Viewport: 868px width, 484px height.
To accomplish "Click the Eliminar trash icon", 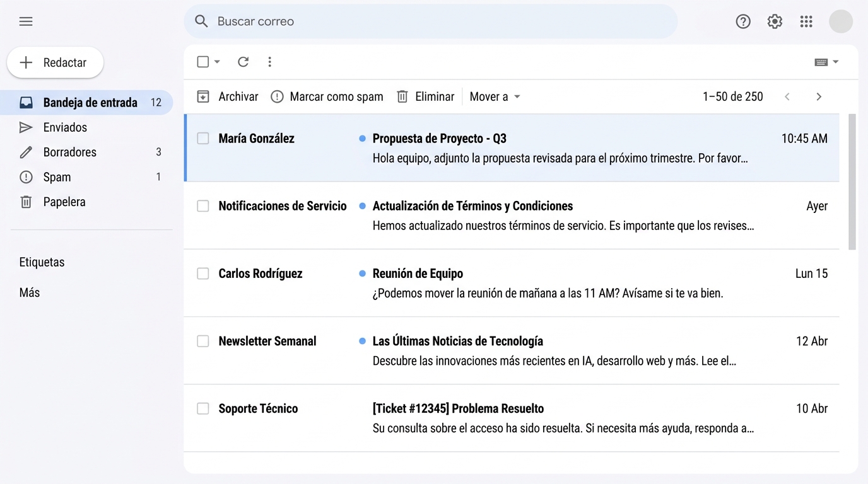I will pyautogui.click(x=402, y=96).
